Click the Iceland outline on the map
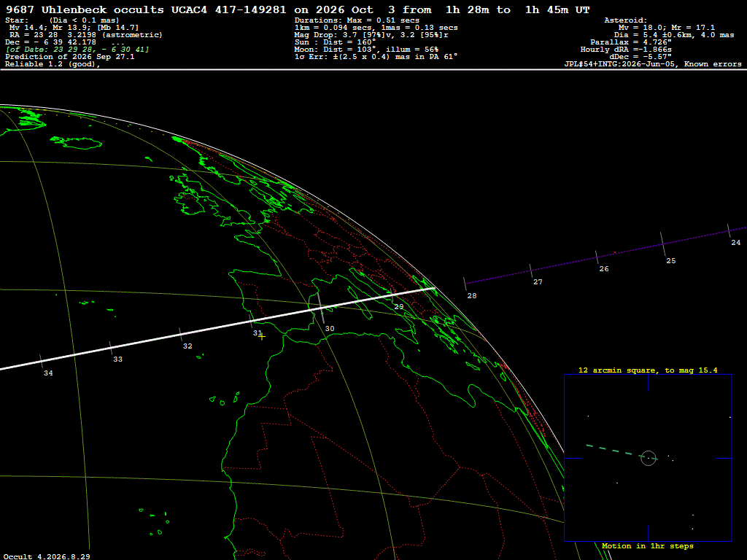This screenshot has width=747, height=560. (76, 141)
